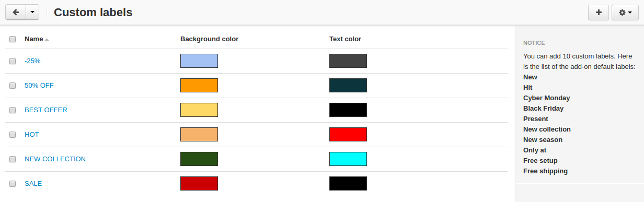
Task: Click the peach background swatch for HOT
Action: coord(199,134)
